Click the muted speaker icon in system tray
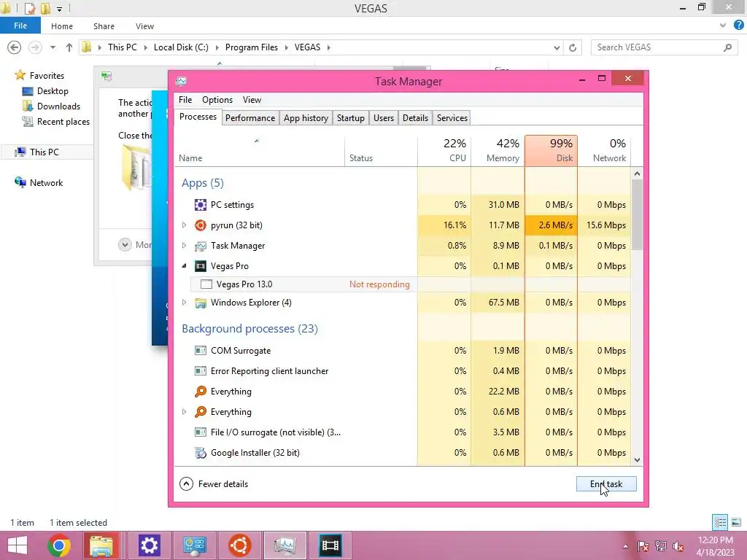 (x=678, y=546)
